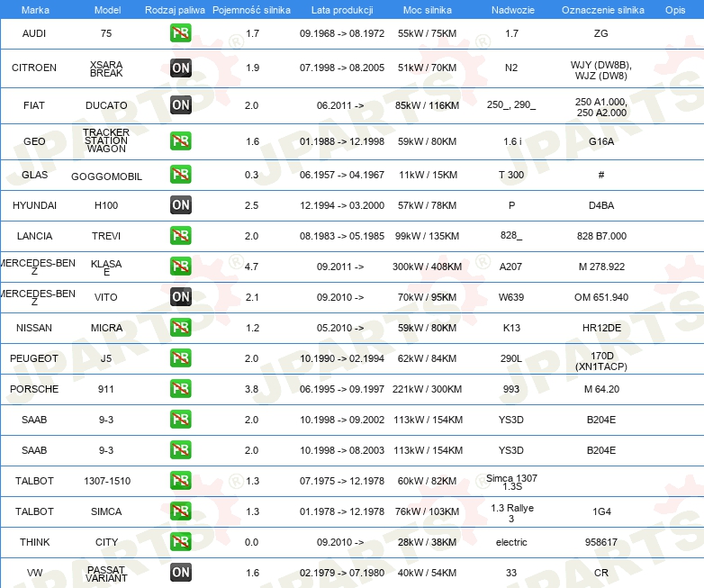Image resolution: width=704 pixels, height=588 pixels.
Task: Click the Simca 1307 1.3S body cell
Action: pyautogui.click(x=511, y=482)
